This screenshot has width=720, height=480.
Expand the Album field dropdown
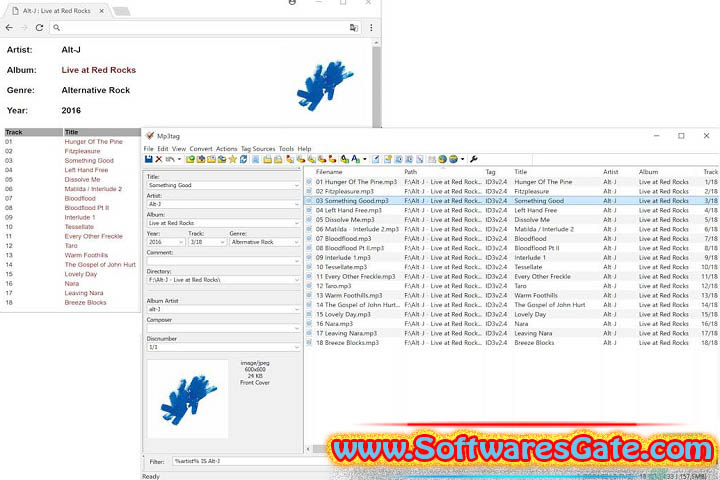(296, 223)
